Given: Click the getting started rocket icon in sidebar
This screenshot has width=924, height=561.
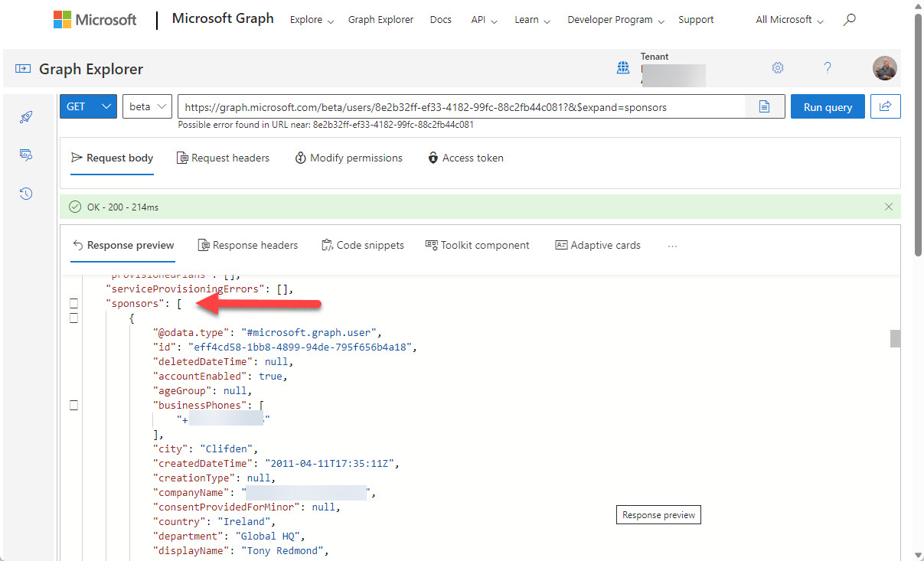Looking at the screenshot, I should (26, 117).
